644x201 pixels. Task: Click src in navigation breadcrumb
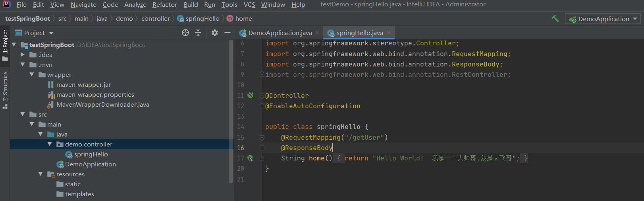62,19
